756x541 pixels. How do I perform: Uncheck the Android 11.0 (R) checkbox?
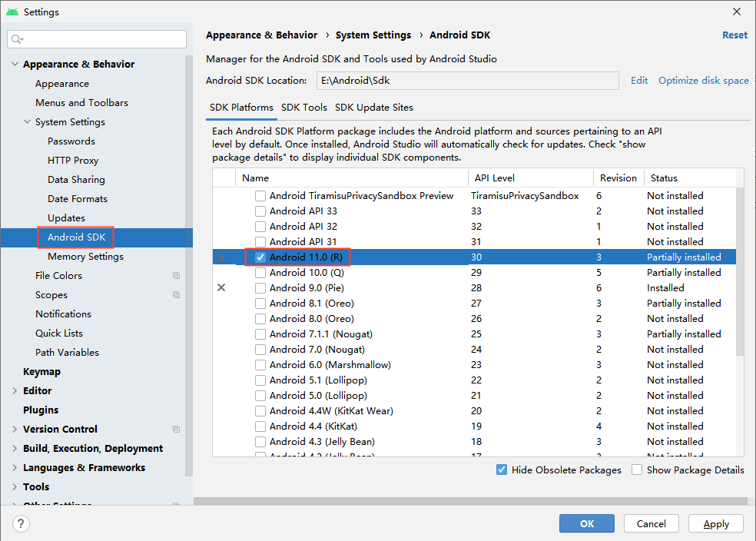click(x=260, y=257)
